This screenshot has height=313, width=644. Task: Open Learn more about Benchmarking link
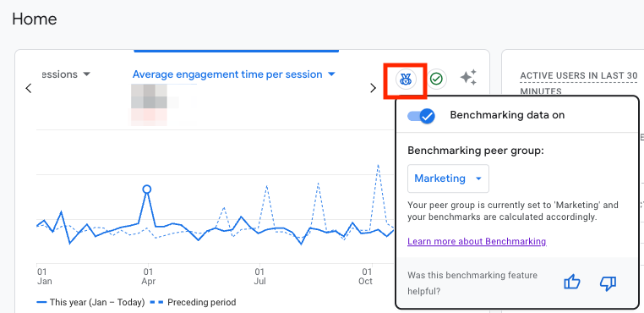[x=477, y=241]
